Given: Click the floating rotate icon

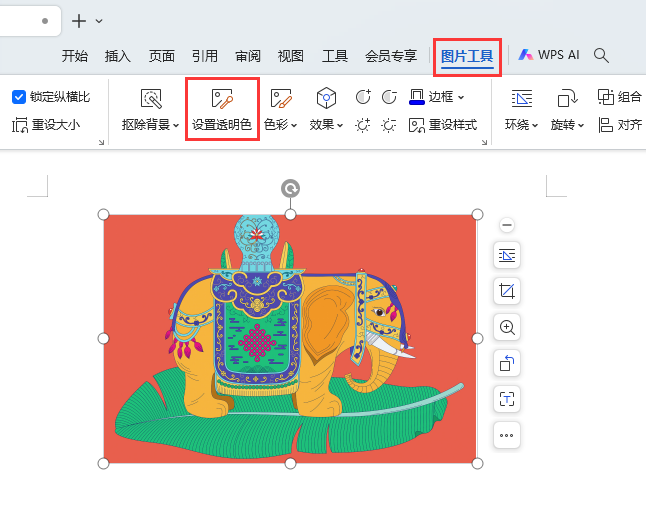Looking at the screenshot, I should point(507,363).
